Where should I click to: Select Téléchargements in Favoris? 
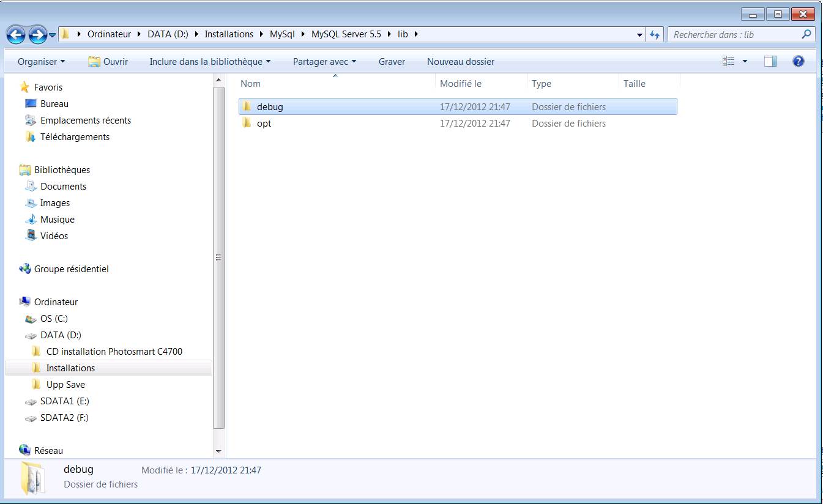coord(75,137)
